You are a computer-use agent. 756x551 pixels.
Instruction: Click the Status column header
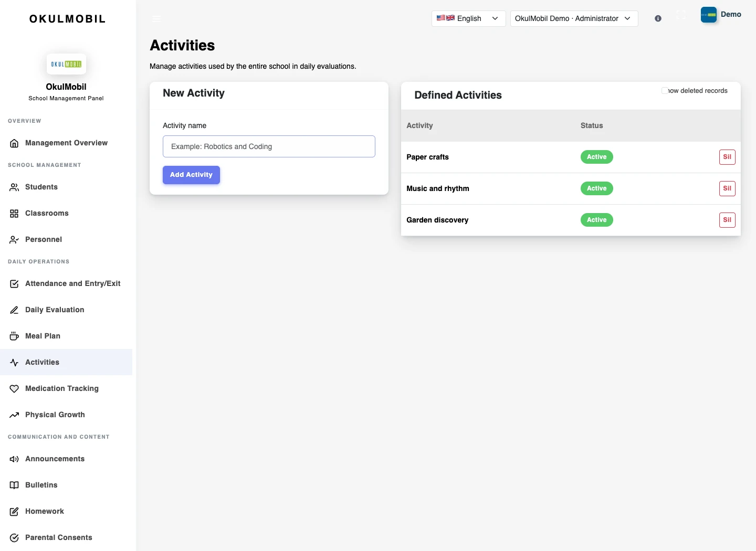(x=592, y=125)
